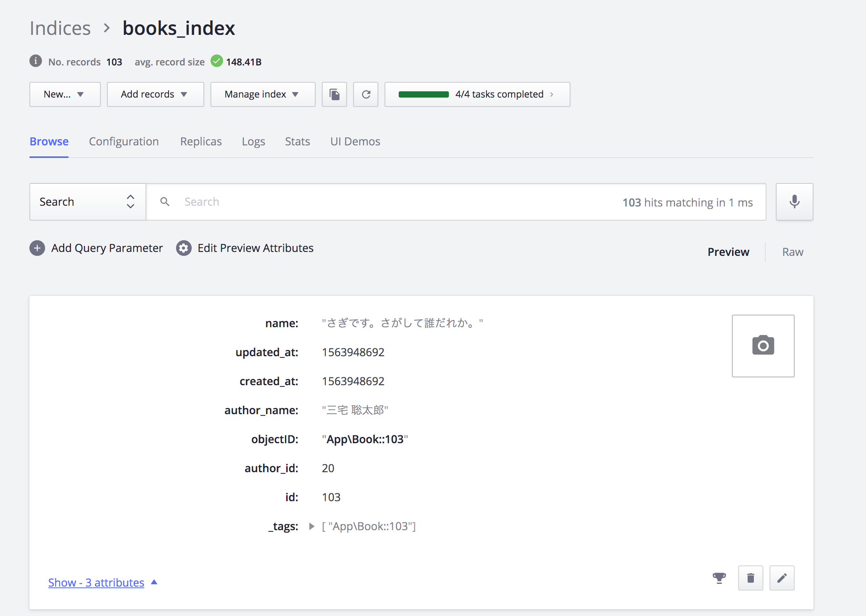Click Edit Preview Attributes gear icon
Viewport: 866px width, 616px height.
coord(183,248)
